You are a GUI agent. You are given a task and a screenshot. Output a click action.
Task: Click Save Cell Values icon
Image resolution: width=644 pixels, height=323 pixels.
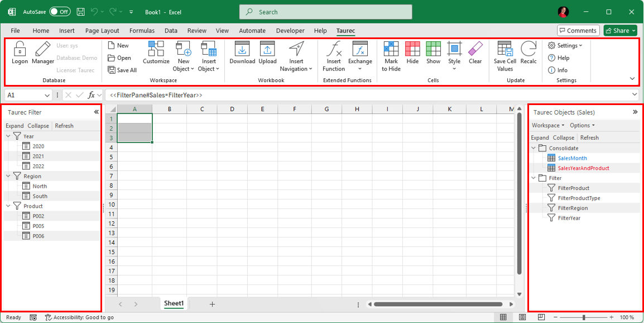505,49
